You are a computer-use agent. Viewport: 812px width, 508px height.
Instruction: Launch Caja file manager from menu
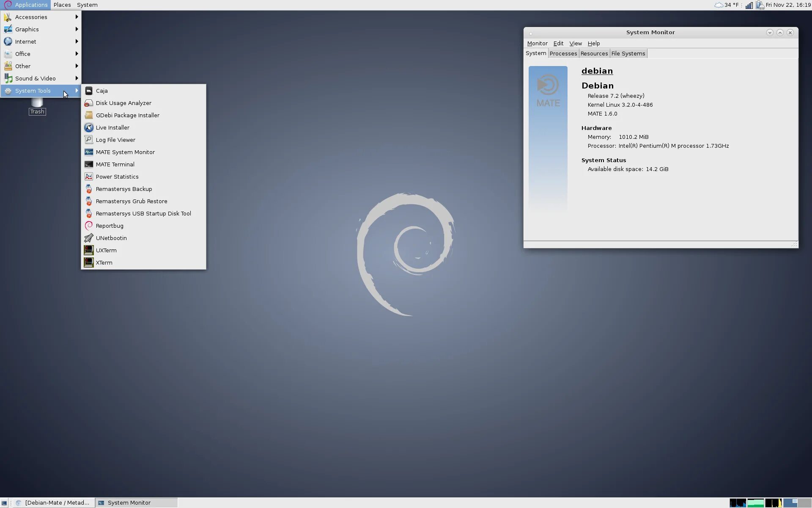(x=101, y=91)
